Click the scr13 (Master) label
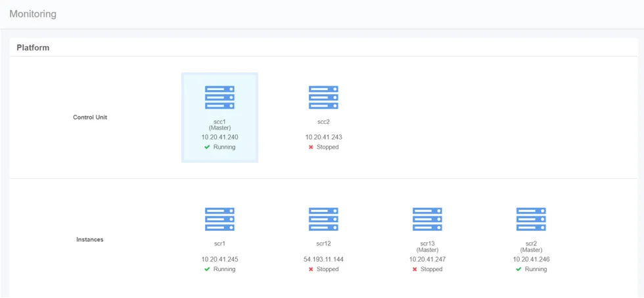 click(x=427, y=247)
